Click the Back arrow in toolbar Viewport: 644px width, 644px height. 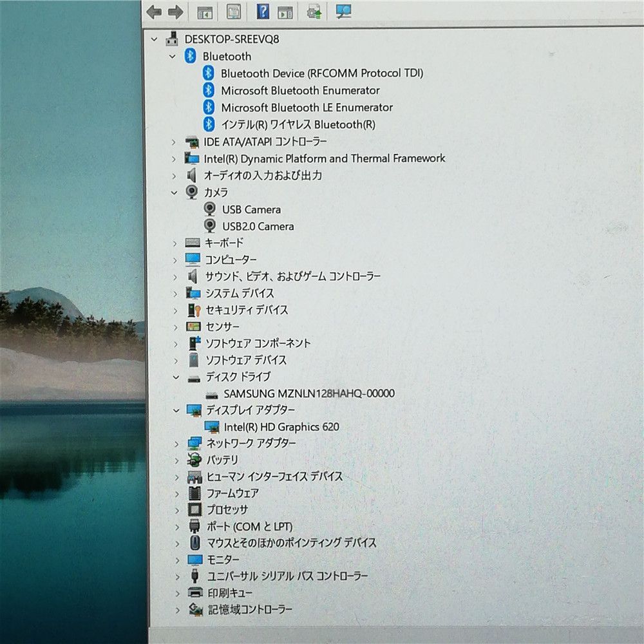[x=154, y=12]
